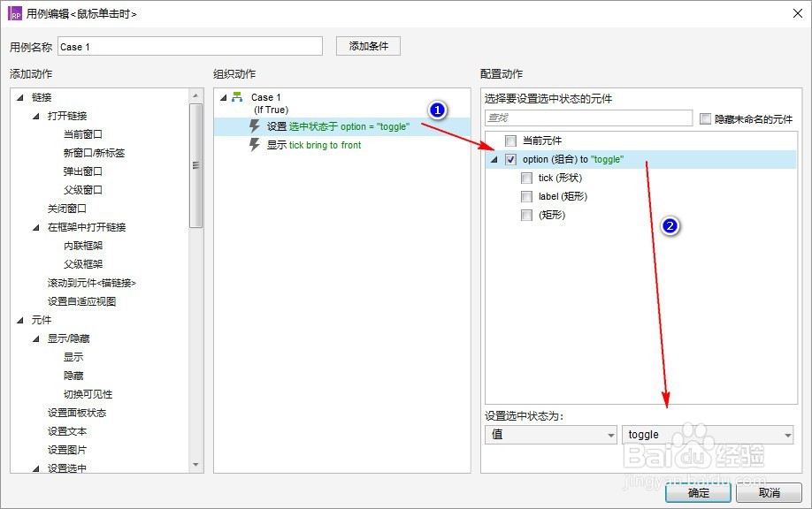
Task: Select the 设置自适应视图 action
Action: click(82, 301)
